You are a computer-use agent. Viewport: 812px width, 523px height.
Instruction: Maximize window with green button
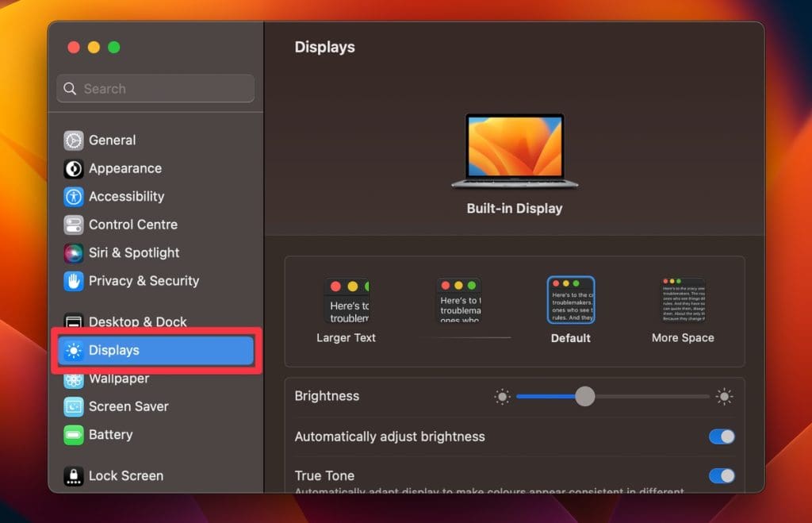(x=114, y=48)
